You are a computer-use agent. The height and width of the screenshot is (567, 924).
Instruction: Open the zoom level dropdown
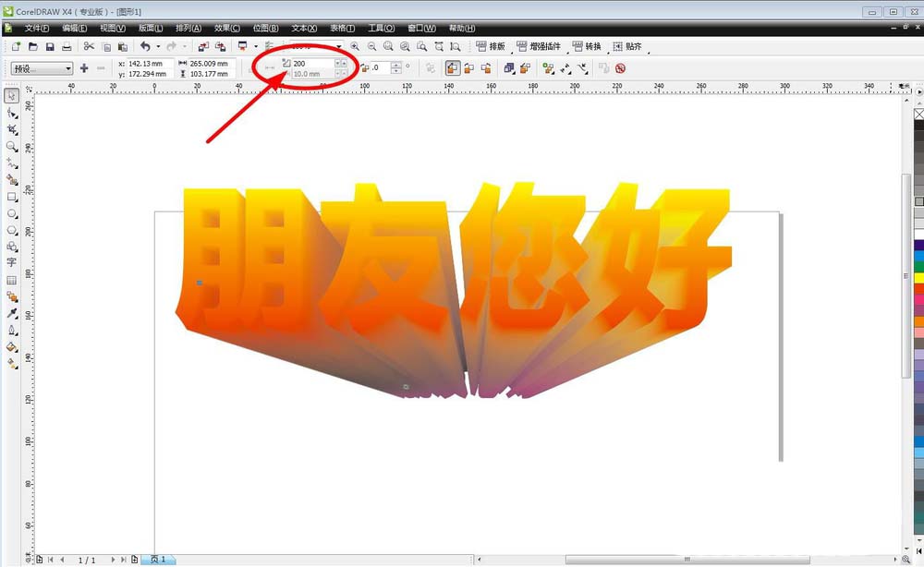coord(338,46)
